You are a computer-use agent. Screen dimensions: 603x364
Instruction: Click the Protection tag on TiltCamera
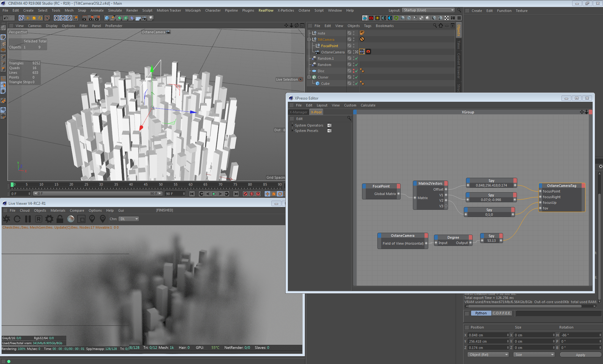[x=362, y=39]
